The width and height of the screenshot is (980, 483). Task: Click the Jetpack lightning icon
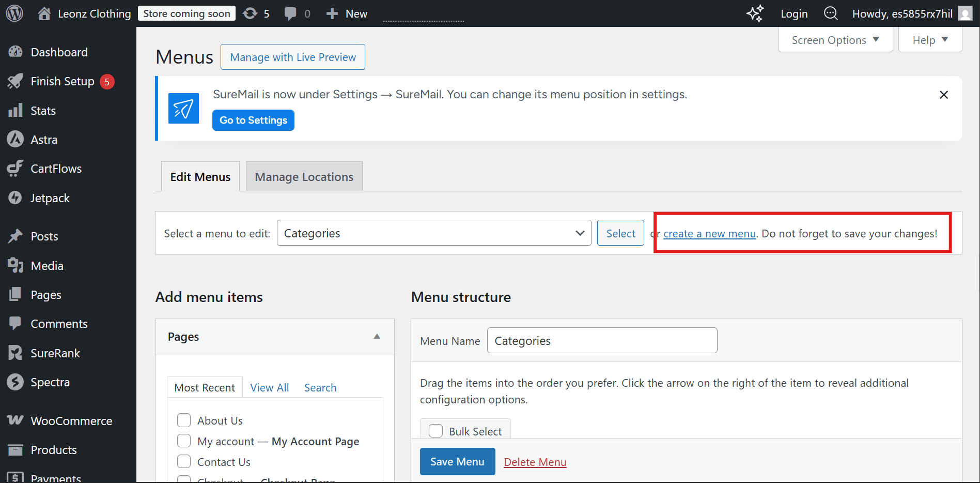point(15,198)
